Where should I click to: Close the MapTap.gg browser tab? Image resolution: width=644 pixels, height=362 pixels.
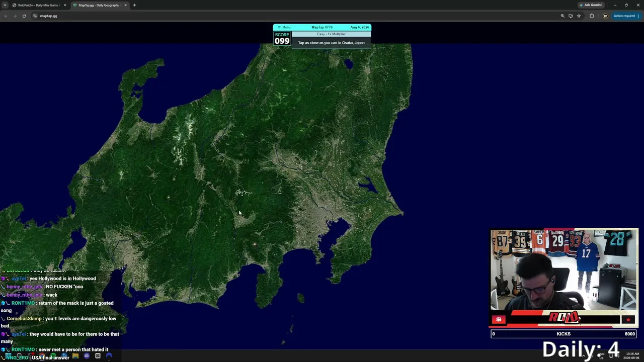125,5
